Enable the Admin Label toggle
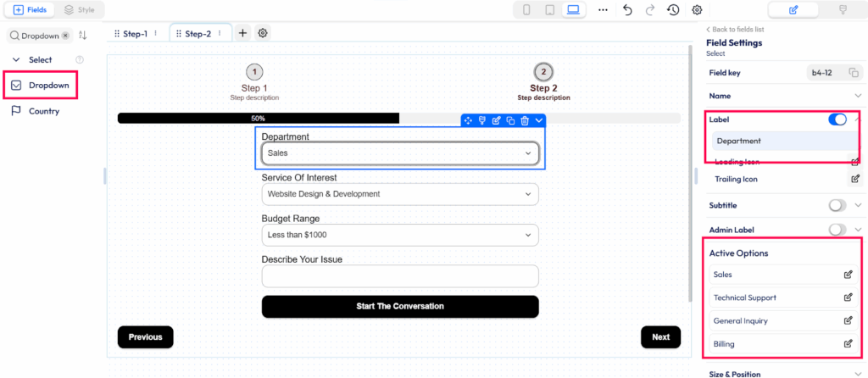This screenshot has height=378, width=868. (x=837, y=229)
